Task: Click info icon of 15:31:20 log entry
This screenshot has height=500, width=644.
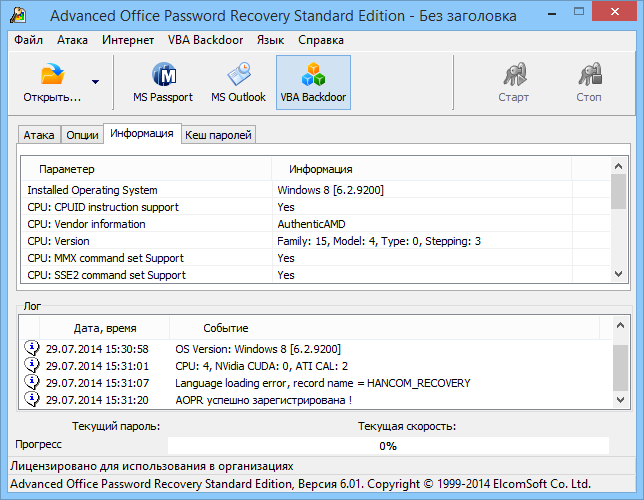Action: pos(32,399)
